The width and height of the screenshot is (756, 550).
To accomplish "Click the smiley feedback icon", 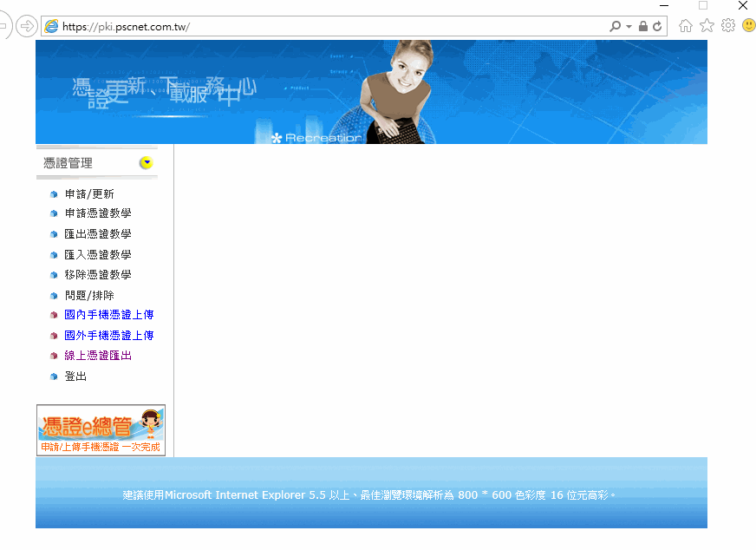I will 748,26.
